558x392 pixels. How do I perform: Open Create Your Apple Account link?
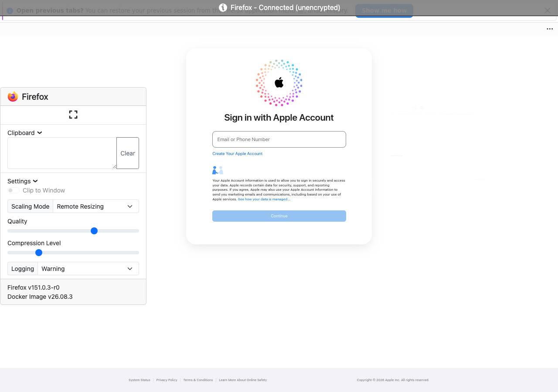(237, 154)
